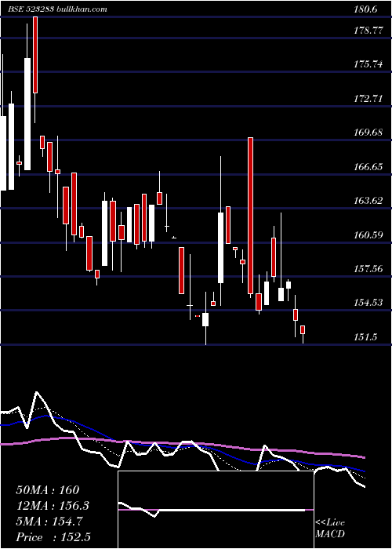Click the Price : 152.5 reading

coord(53,537)
